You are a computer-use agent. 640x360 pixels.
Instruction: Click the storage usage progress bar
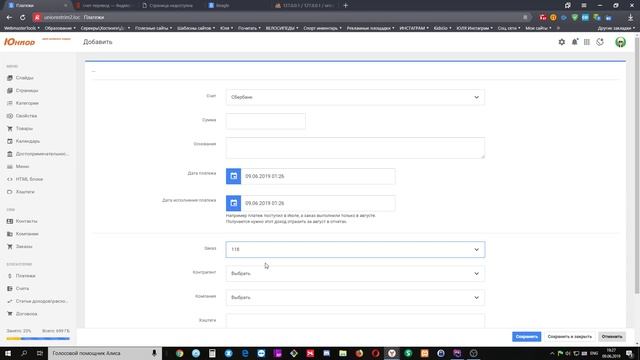(x=38, y=339)
